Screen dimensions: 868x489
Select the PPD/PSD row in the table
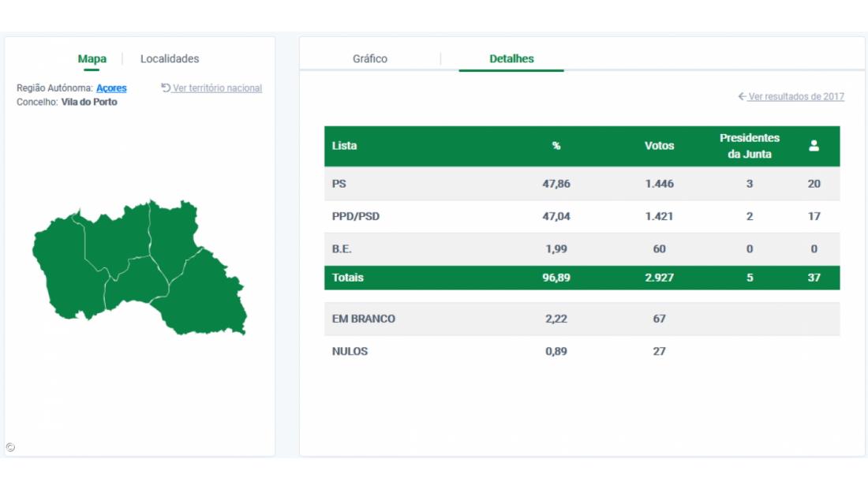pyautogui.click(x=582, y=216)
